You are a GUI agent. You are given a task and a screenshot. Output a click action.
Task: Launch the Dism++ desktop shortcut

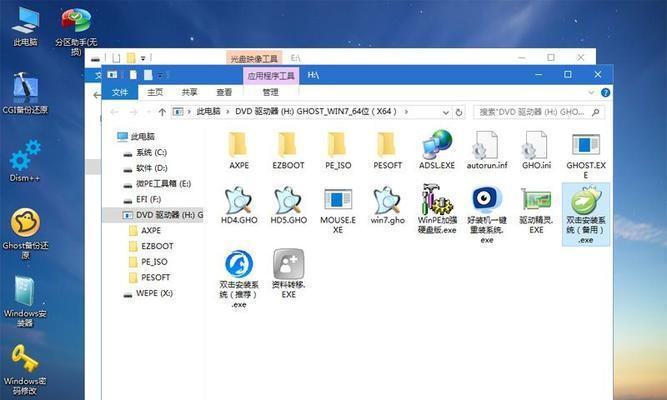[25, 161]
